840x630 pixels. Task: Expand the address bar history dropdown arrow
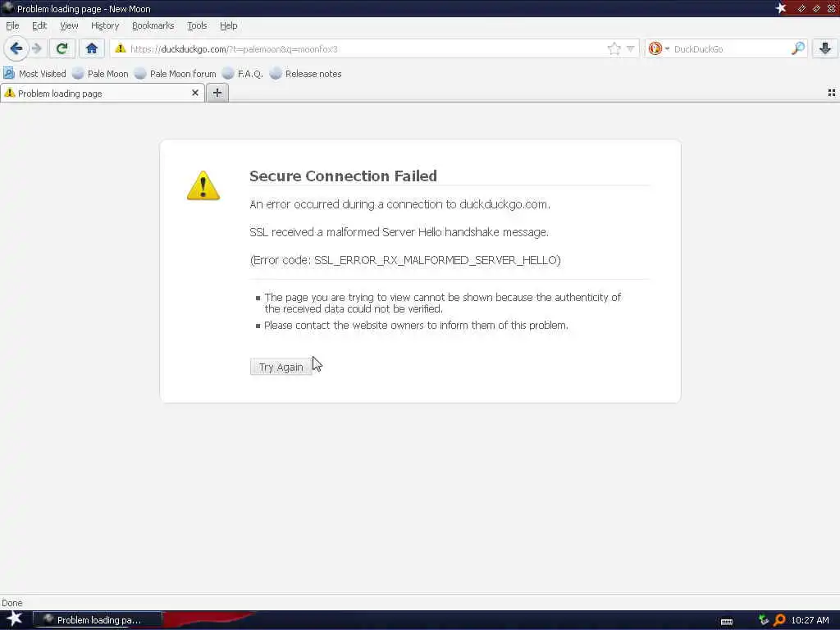coord(631,48)
